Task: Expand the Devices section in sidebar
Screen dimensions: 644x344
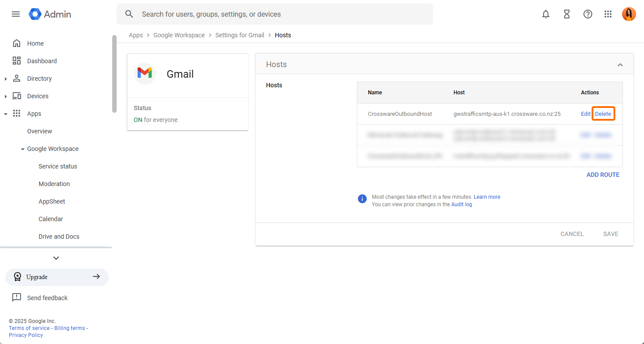Action: [6, 97]
